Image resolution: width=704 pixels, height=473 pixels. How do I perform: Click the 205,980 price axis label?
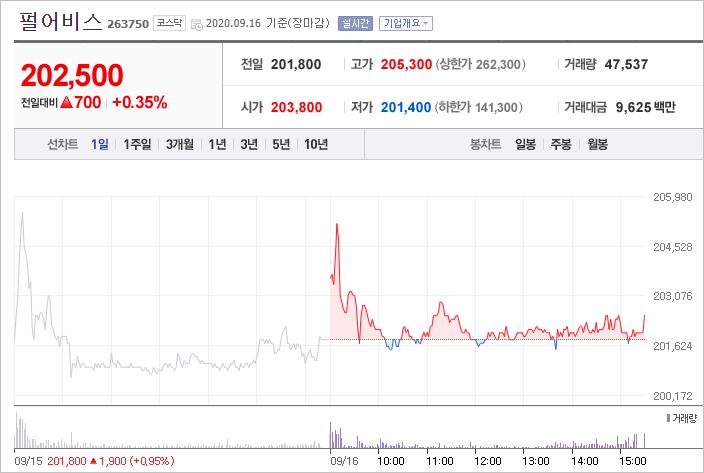[x=673, y=197]
